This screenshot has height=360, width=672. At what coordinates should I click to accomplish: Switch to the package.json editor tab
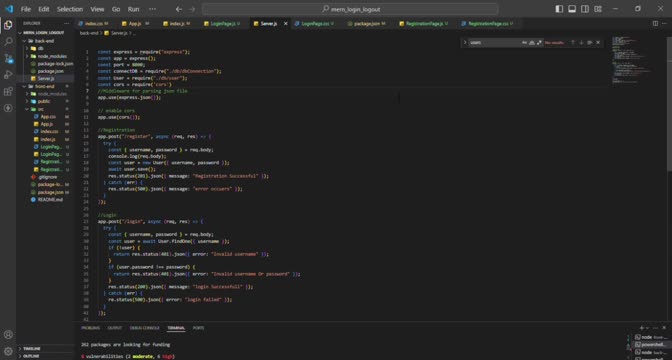point(366,23)
